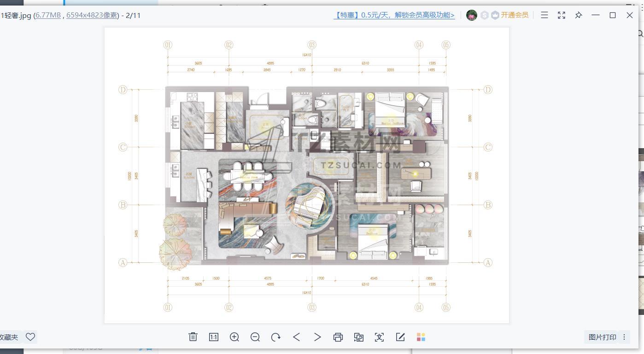Delete the current image with the trash icon

[x=193, y=337]
